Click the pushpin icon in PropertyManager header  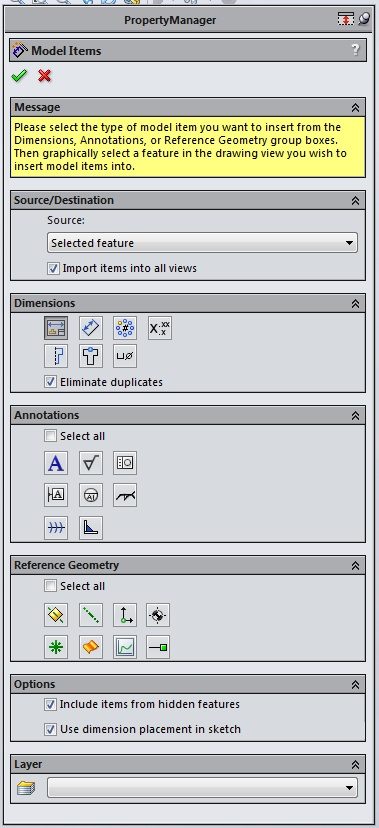364,20
